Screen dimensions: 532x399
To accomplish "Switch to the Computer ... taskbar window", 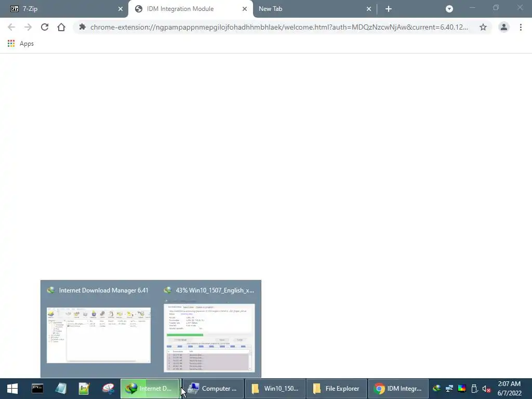I will pyautogui.click(x=213, y=389).
